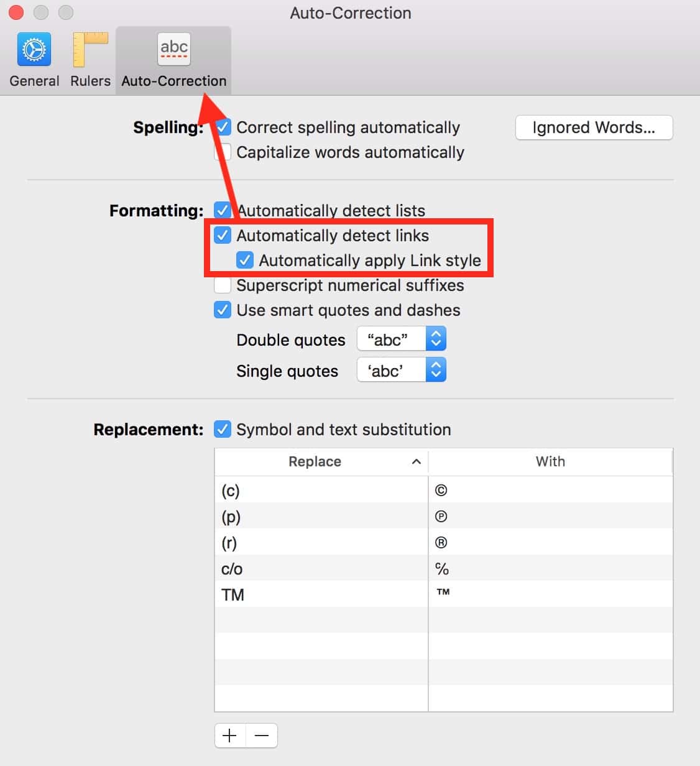Select the Auto-Correction abc icon

pyautogui.click(x=173, y=50)
